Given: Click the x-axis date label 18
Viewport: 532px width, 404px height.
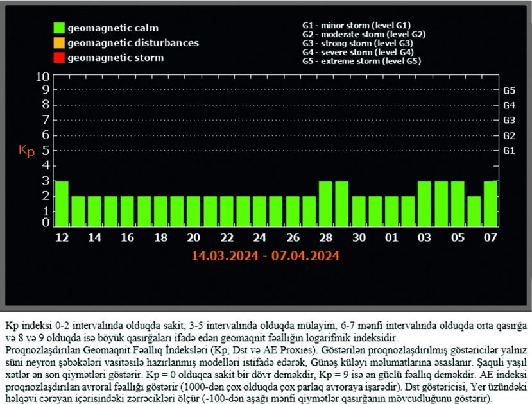Looking at the screenshot, I should [x=161, y=237].
